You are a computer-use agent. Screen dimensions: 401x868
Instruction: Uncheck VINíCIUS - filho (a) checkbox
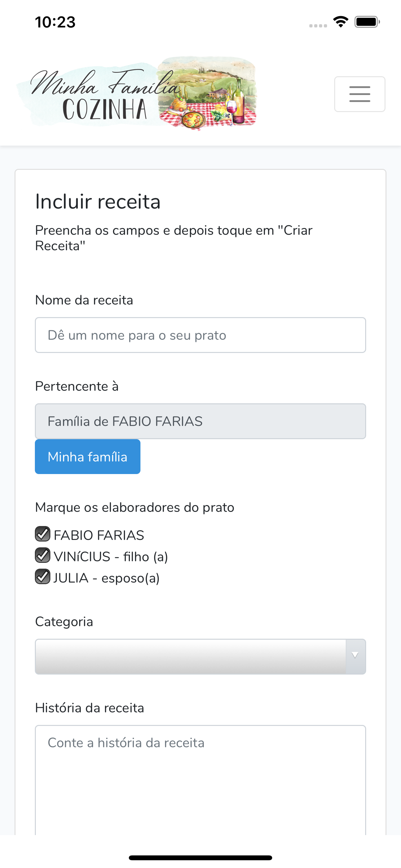(x=43, y=555)
